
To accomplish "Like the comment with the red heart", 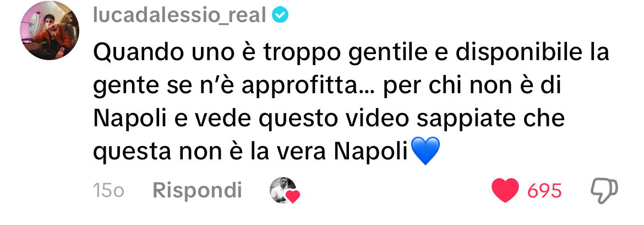I will click(x=505, y=190).
